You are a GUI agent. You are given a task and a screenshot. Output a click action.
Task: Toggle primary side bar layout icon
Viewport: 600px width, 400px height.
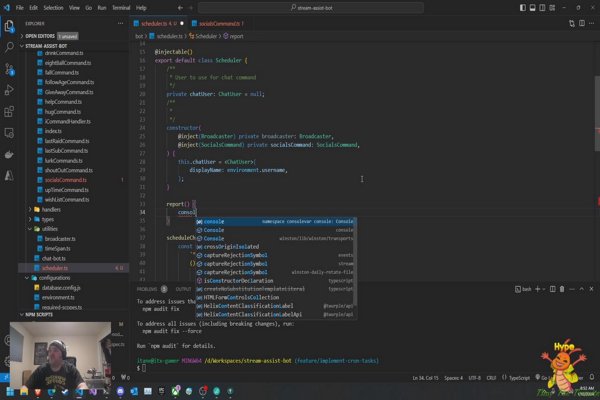pos(522,8)
